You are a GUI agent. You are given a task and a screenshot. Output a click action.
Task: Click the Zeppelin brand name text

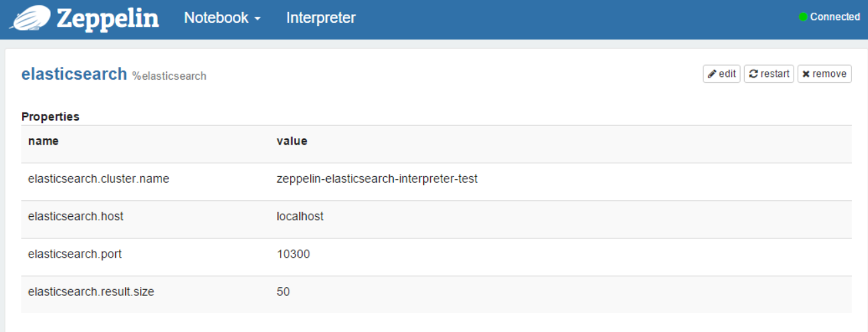pyautogui.click(x=108, y=18)
